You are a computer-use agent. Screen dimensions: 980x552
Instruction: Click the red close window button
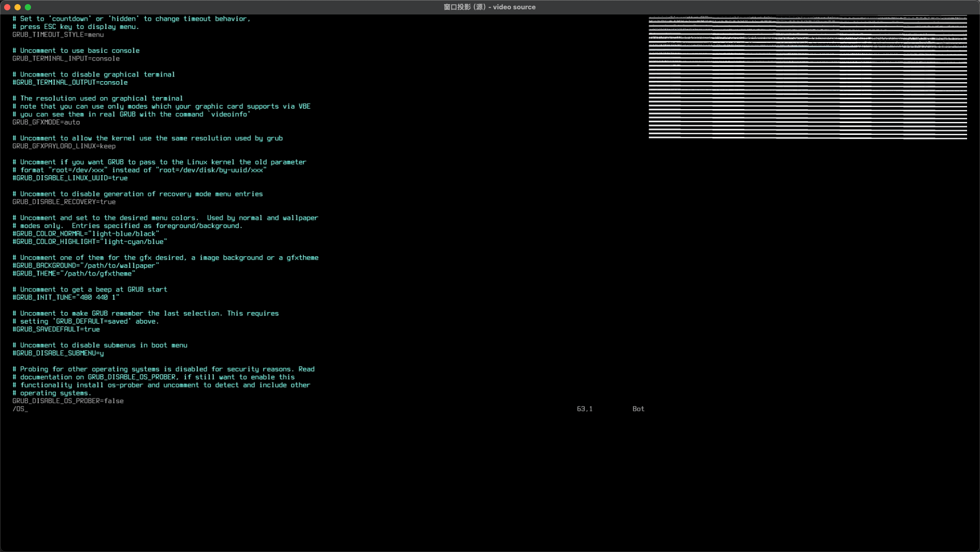point(7,7)
